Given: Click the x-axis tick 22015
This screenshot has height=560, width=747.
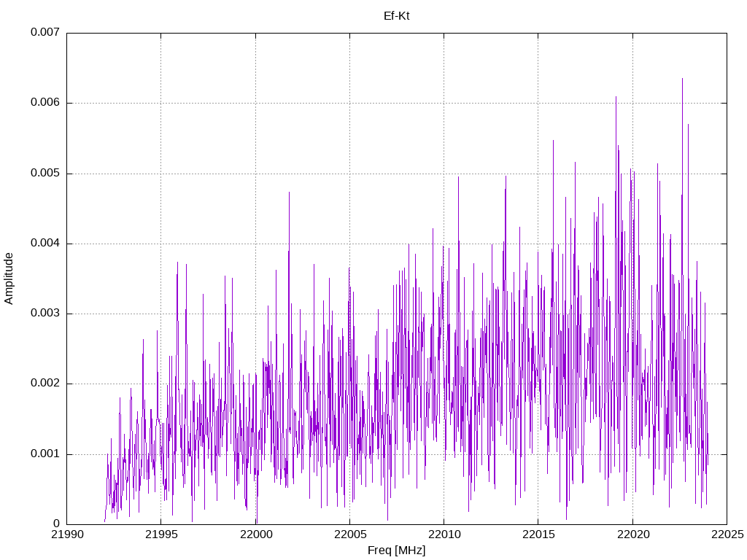Looking at the screenshot, I should [x=538, y=534].
